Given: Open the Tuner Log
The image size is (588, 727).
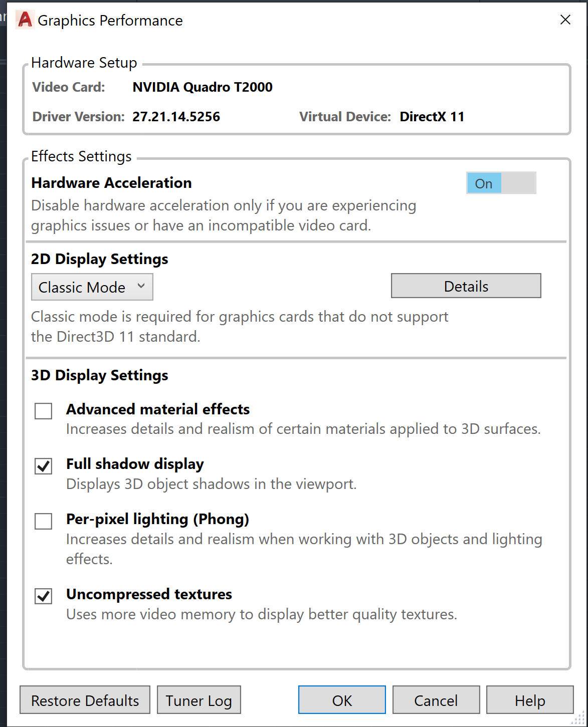Looking at the screenshot, I should click(199, 700).
